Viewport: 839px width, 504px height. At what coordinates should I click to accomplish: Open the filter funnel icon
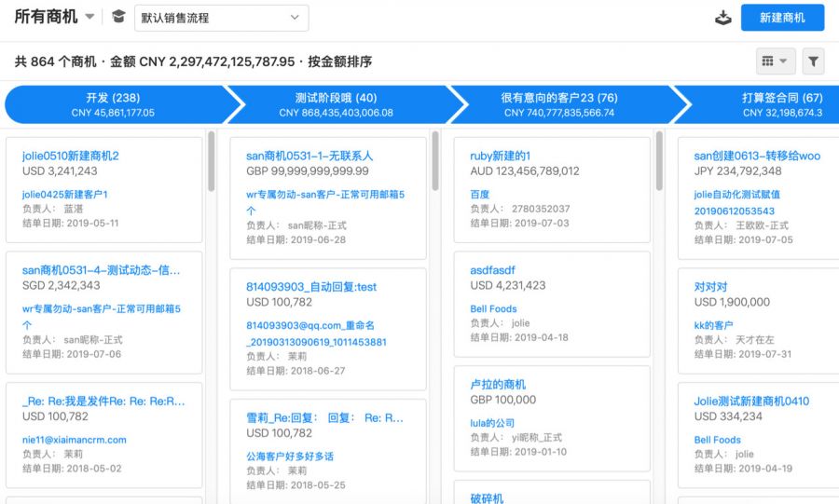(x=813, y=61)
